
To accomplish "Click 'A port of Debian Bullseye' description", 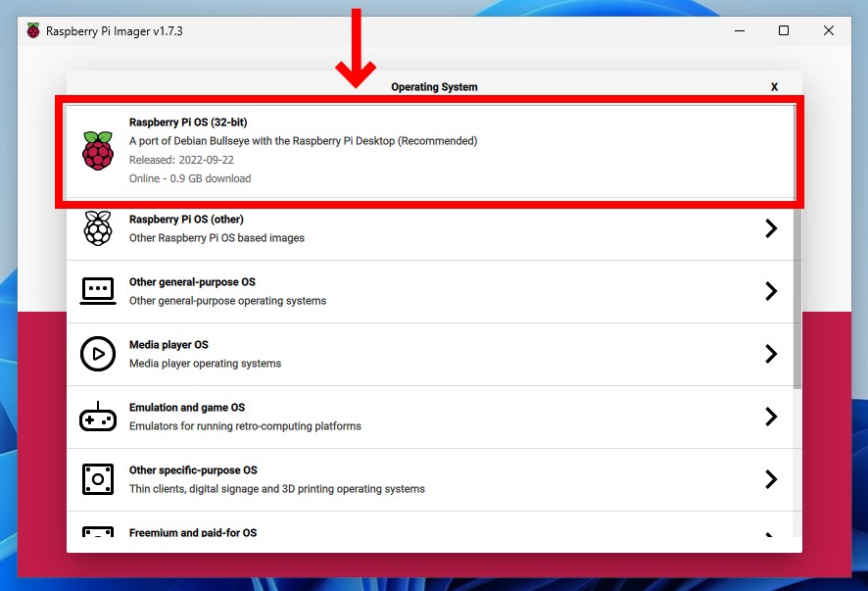I will 304,141.
